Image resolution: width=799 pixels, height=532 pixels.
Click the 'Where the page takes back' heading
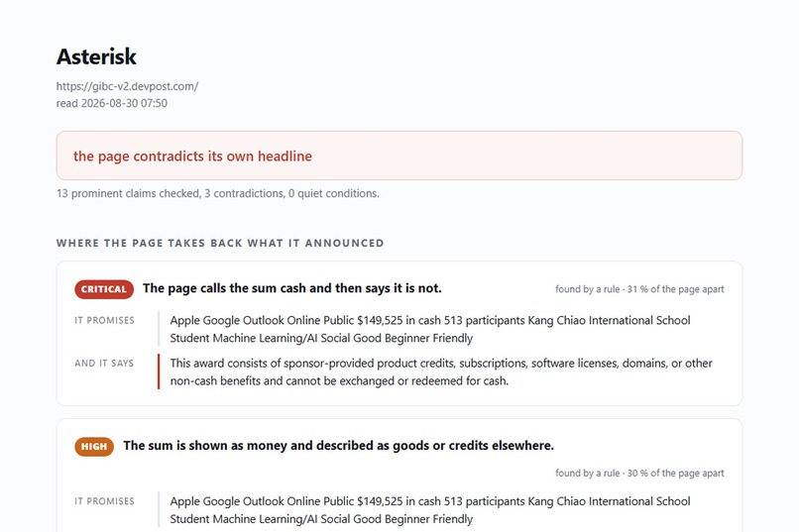tap(220, 243)
